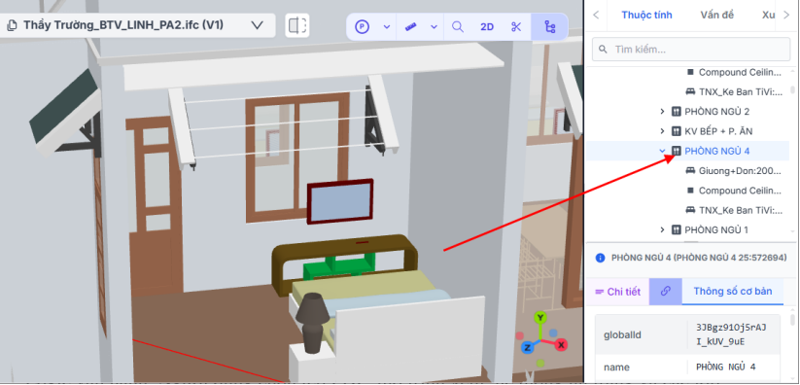This screenshot has height=385, width=800.
Task: Click the space icon beside KV BẾP + P. ĂN
Action: point(676,131)
